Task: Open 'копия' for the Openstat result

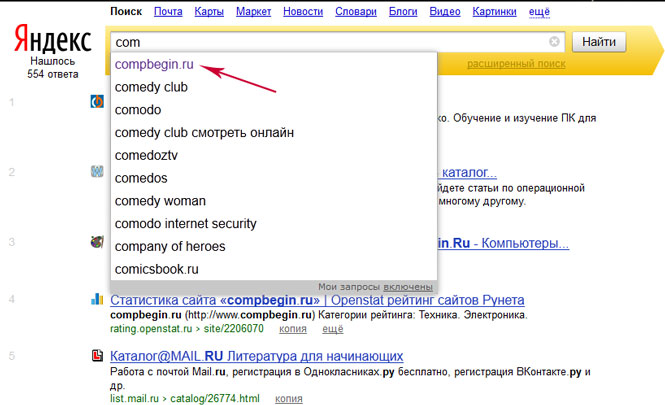Action: 293,329
